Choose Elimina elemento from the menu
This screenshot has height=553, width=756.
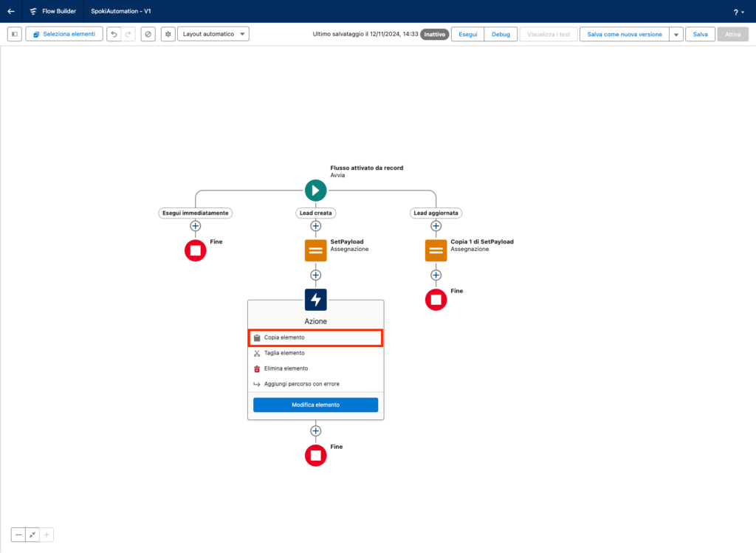click(x=286, y=368)
